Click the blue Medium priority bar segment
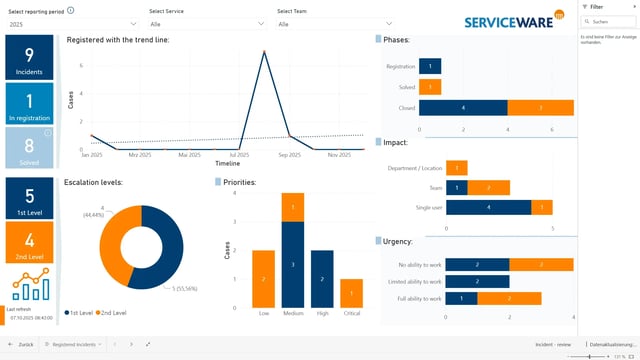The height and width of the screenshot is (360, 640). [x=293, y=264]
